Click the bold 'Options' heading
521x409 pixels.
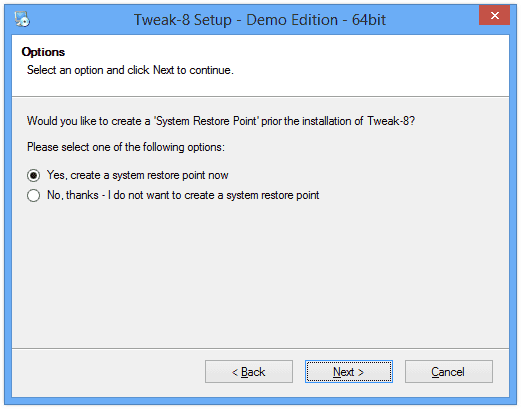[x=43, y=52]
